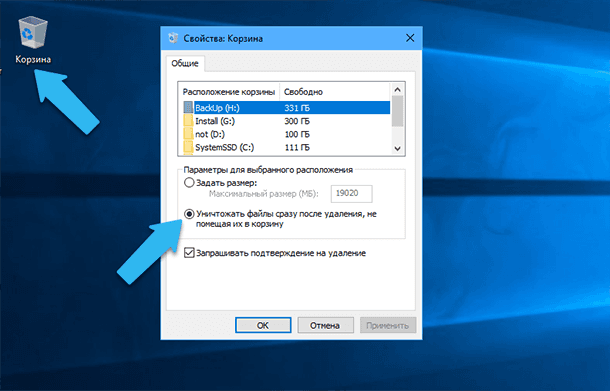Select Уничтожать файлы сразу после удаления option
The image size is (610, 391).
[x=189, y=214]
